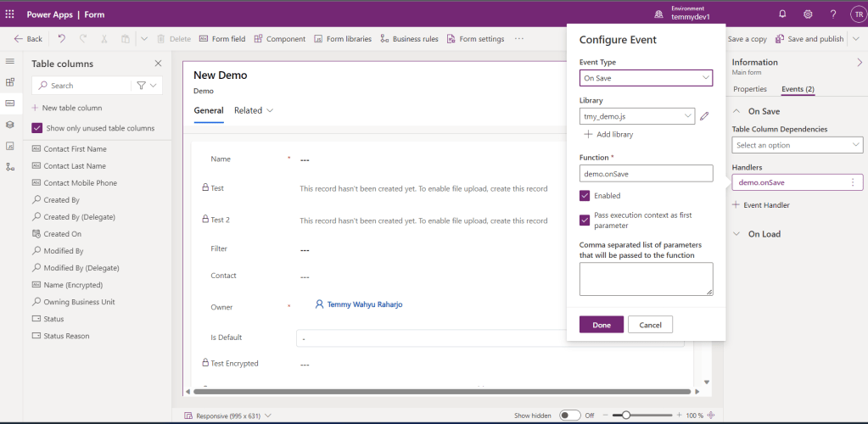Open Form libraries from toolbar
The image size is (868, 424).
(343, 39)
